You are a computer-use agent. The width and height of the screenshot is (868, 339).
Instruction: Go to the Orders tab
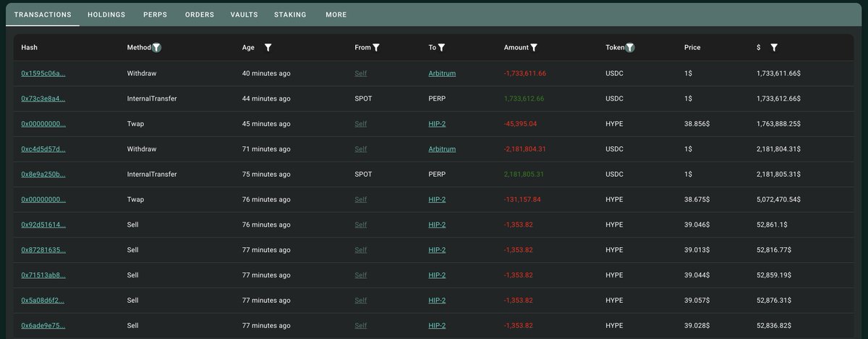(200, 14)
